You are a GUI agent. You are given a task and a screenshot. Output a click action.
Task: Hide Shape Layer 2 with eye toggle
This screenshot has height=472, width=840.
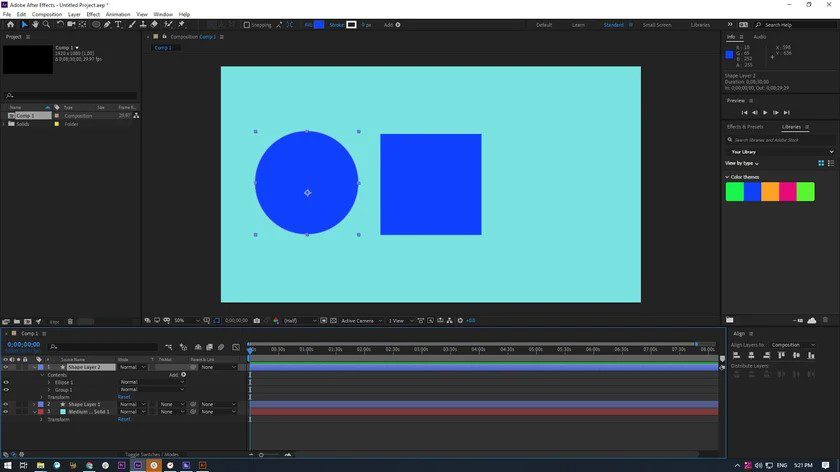coord(6,367)
